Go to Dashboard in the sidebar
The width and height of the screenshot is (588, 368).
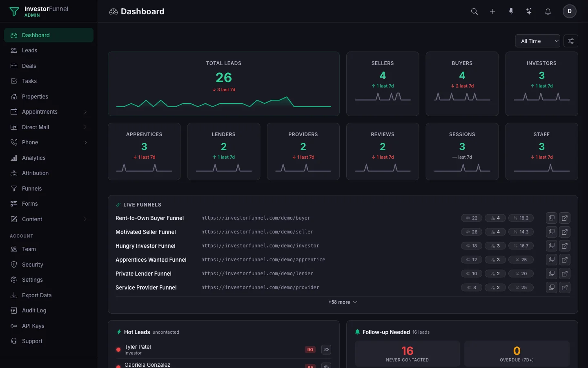(49, 35)
